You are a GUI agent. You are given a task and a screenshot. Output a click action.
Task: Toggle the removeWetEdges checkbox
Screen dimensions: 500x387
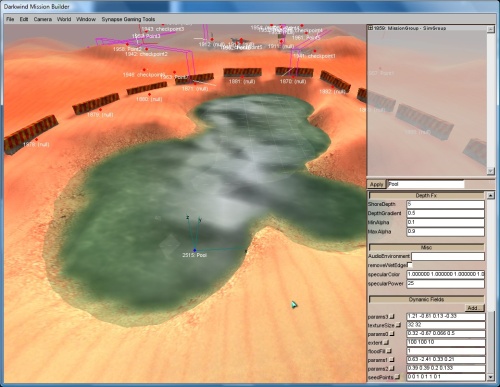tap(410, 265)
